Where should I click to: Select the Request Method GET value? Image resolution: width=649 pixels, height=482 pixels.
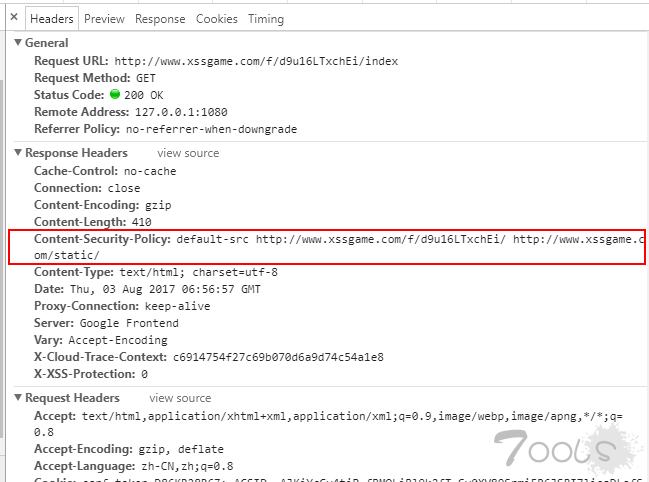146,78
